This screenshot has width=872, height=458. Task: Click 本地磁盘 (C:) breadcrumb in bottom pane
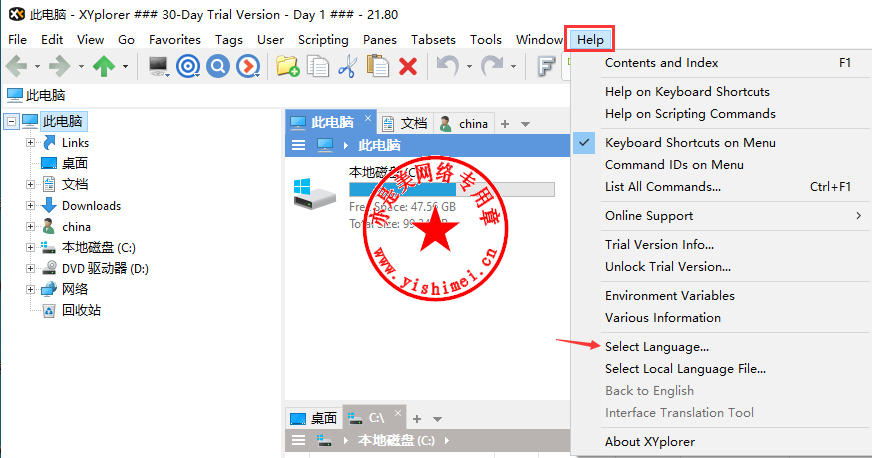tap(396, 440)
